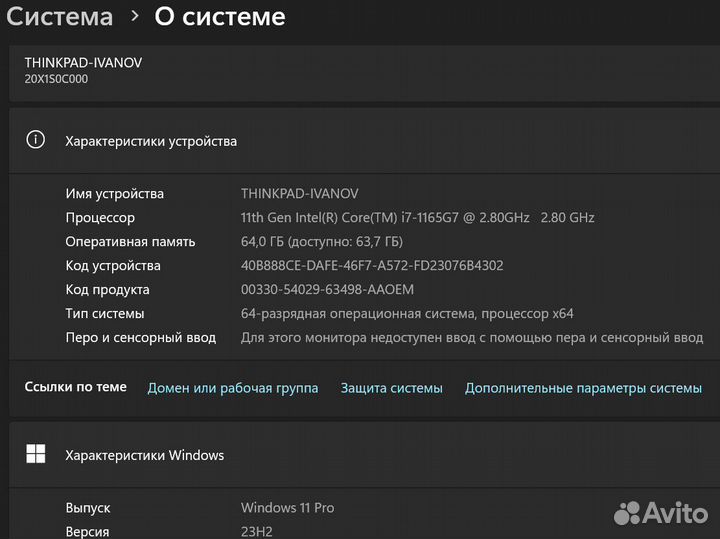Click the Код продукта label
This screenshot has height=539, width=720.
click(107, 290)
